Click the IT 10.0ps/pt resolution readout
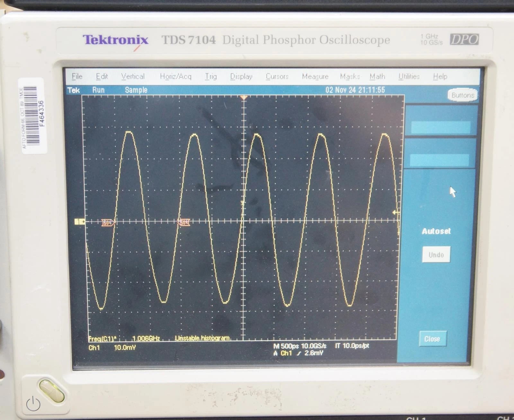Image resolution: width=514 pixels, height=420 pixels. [x=352, y=346]
